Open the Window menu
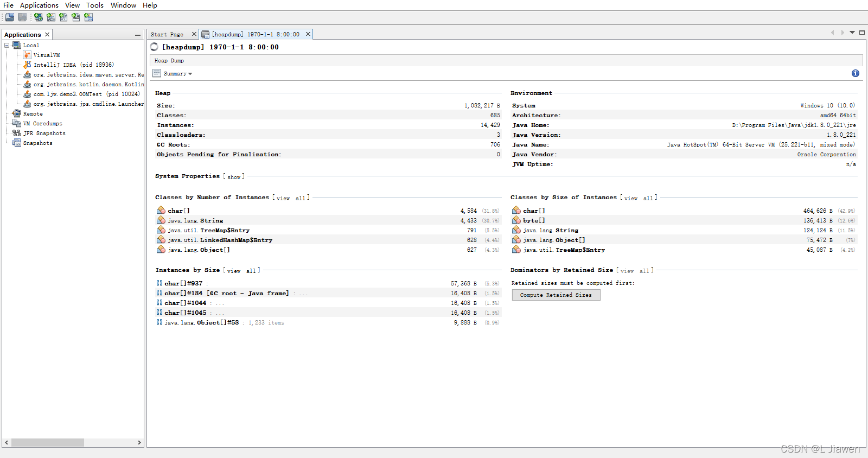 coord(123,5)
